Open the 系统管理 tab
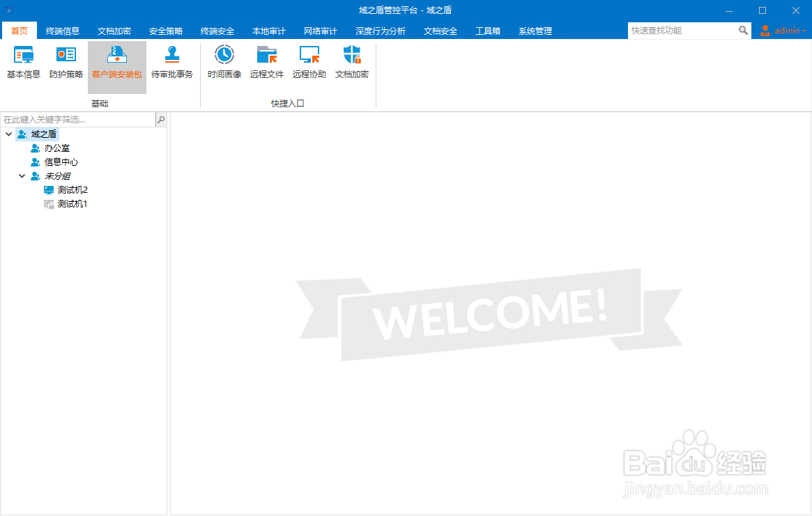The width and height of the screenshot is (812, 516). pyautogui.click(x=535, y=31)
